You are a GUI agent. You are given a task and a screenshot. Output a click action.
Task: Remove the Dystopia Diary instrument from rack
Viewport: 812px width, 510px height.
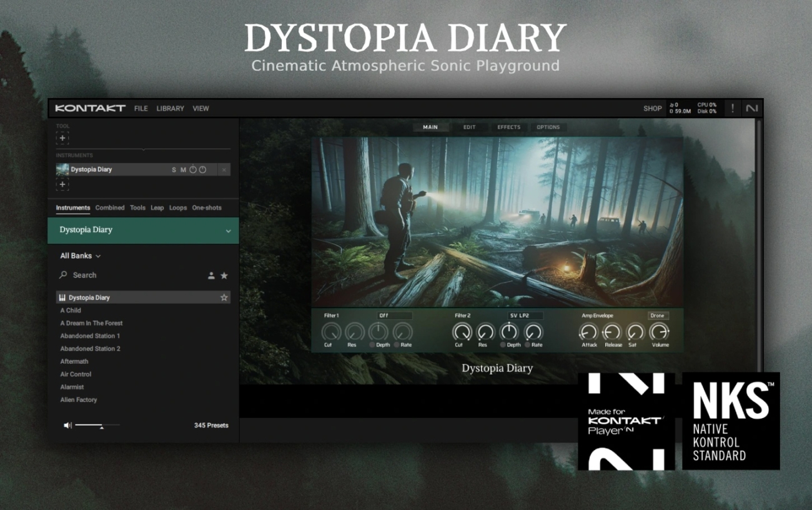[224, 170]
